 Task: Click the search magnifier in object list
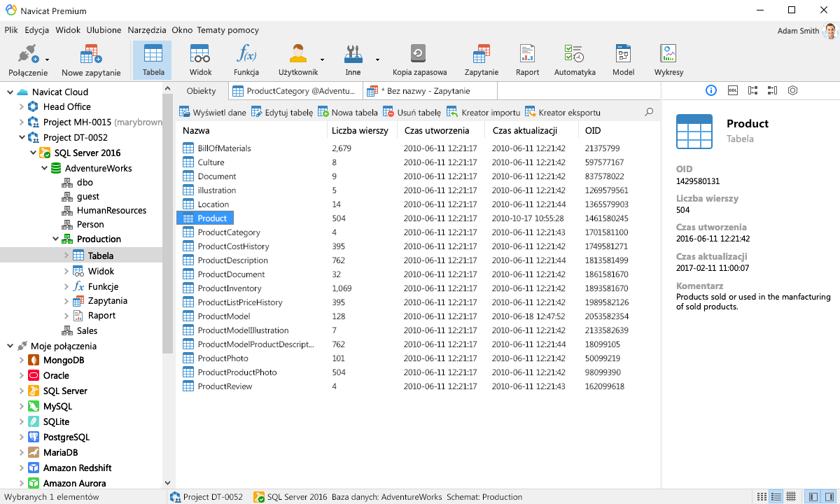pyautogui.click(x=649, y=112)
